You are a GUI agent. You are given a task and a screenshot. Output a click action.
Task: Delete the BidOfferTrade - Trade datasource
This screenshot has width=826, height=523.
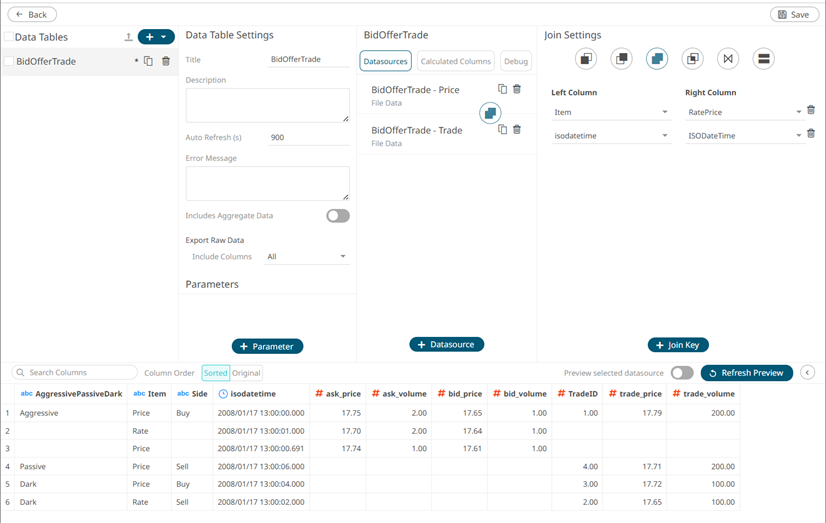click(x=517, y=129)
